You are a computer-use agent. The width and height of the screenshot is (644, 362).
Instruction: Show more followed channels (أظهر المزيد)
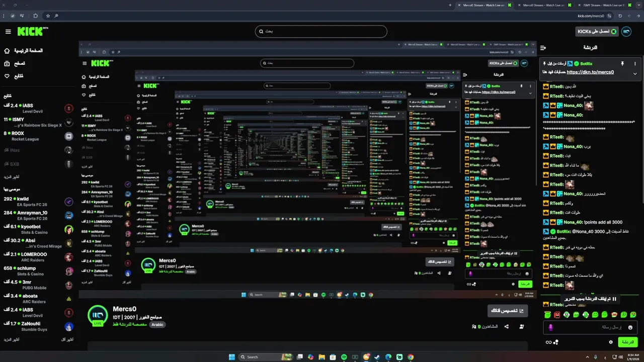[12, 176]
